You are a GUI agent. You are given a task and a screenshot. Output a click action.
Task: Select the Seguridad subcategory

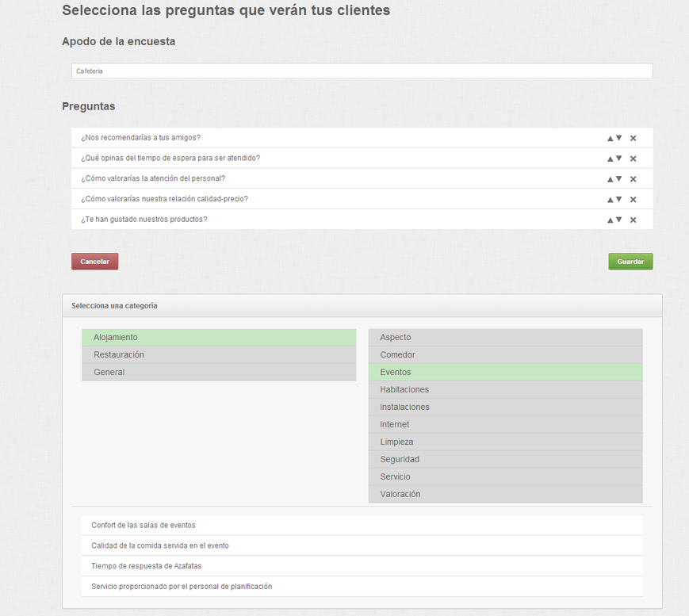point(504,459)
